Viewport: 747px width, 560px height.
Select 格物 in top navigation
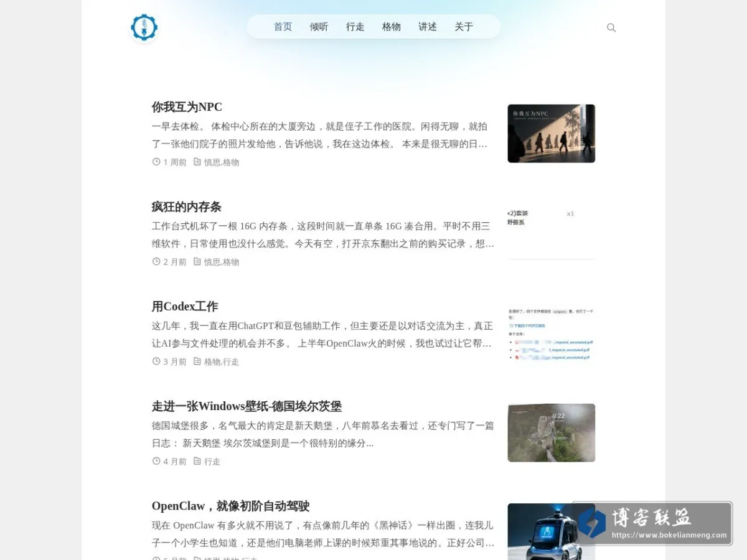pyautogui.click(x=392, y=27)
